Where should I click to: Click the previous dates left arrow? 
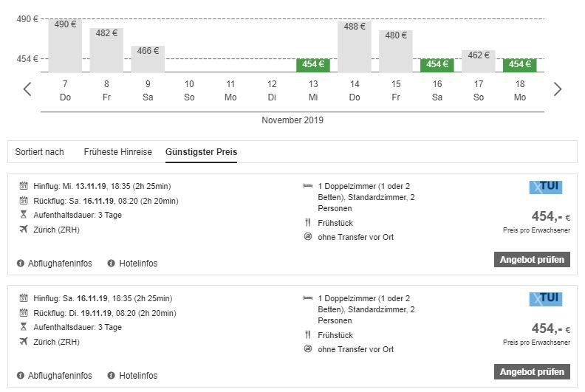click(x=27, y=89)
